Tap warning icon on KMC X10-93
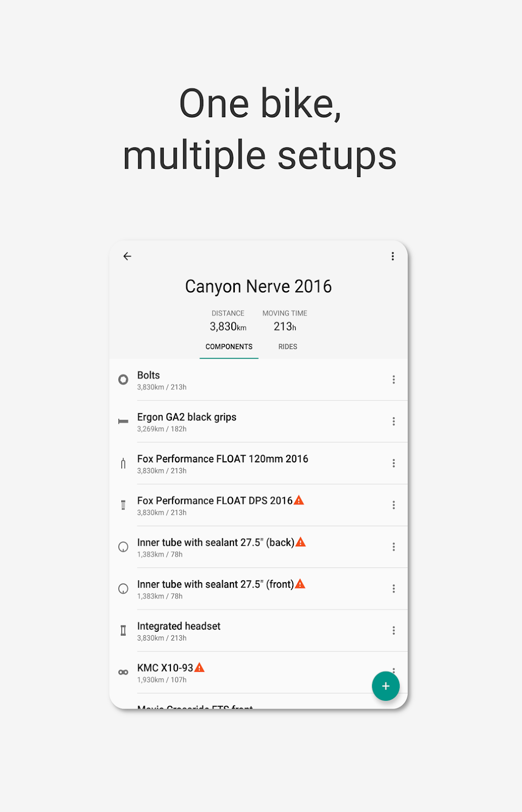This screenshot has height=812, width=522. (x=200, y=668)
